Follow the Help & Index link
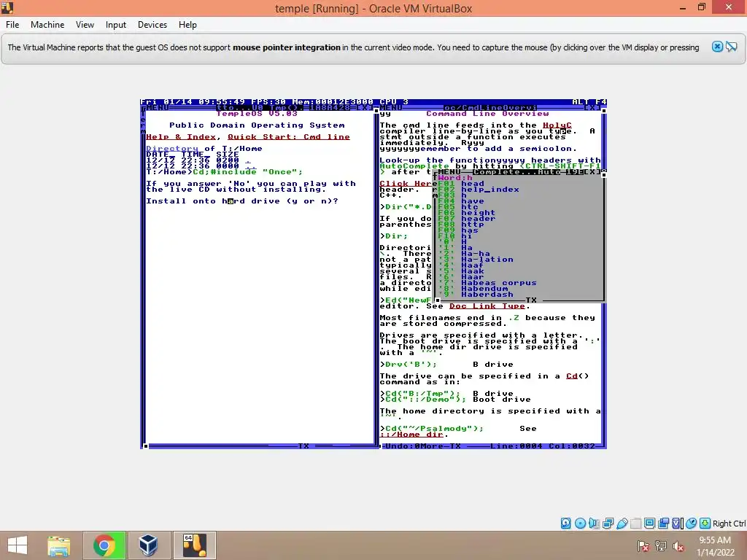This screenshot has height=560, width=747. coord(181,136)
